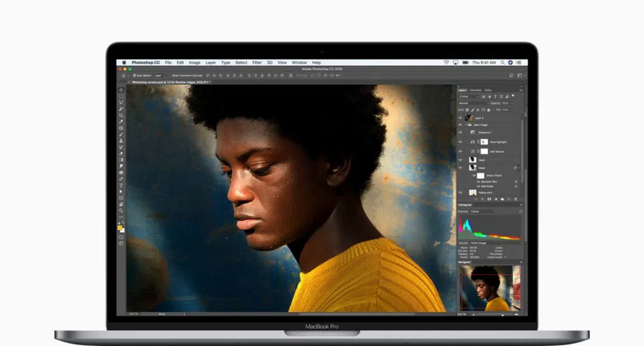The image size is (644, 346).
Task: Select the Hand tool
Action: click(x=121, y=205)
